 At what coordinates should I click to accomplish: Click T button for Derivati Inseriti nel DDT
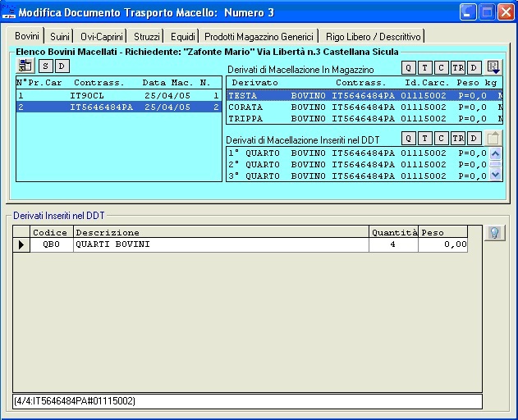pyautogui.click(x=425, y=138)
